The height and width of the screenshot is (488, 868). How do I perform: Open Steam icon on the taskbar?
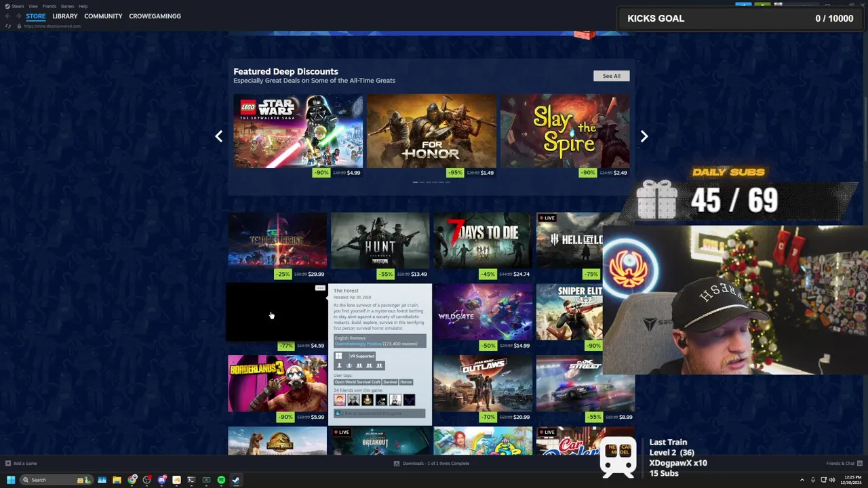[236, 480]
